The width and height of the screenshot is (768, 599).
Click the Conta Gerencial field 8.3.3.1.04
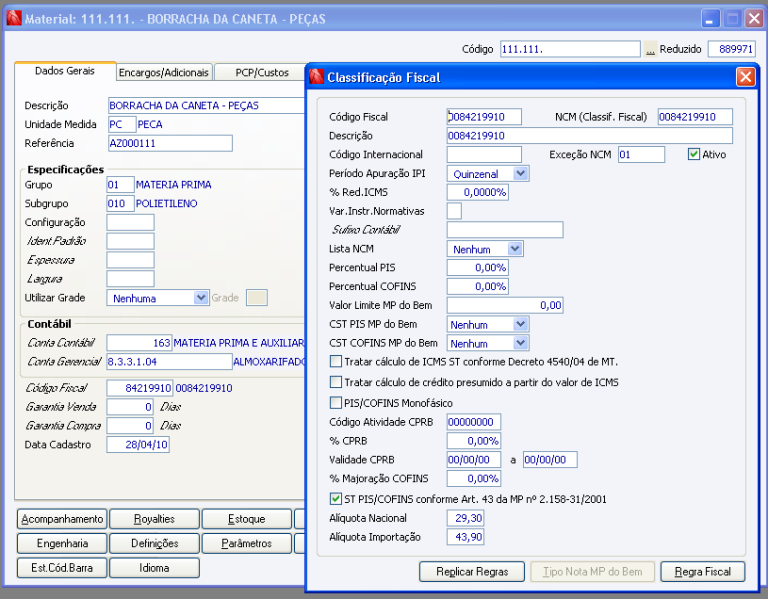click(169, 361)
